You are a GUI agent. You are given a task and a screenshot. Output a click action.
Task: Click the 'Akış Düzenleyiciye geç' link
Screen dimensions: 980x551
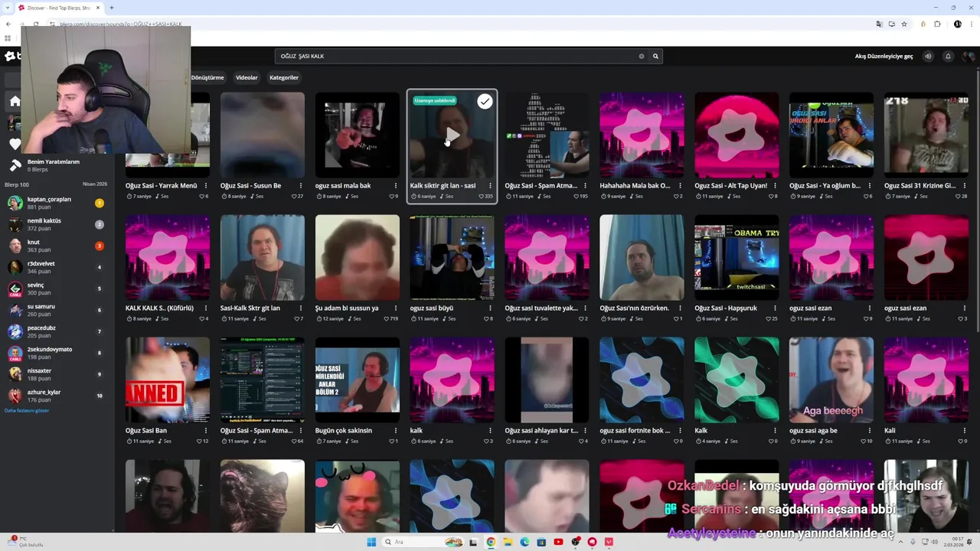(x=884, y=56)
